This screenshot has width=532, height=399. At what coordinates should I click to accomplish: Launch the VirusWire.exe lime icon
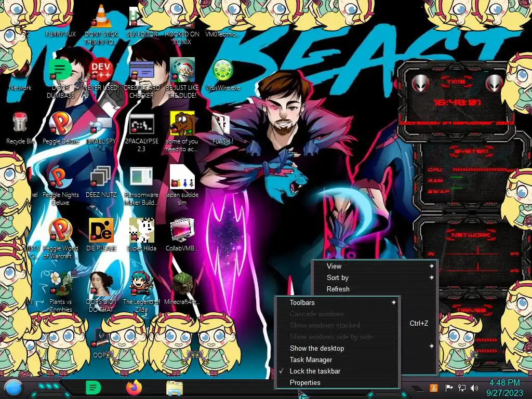(222, 71)
